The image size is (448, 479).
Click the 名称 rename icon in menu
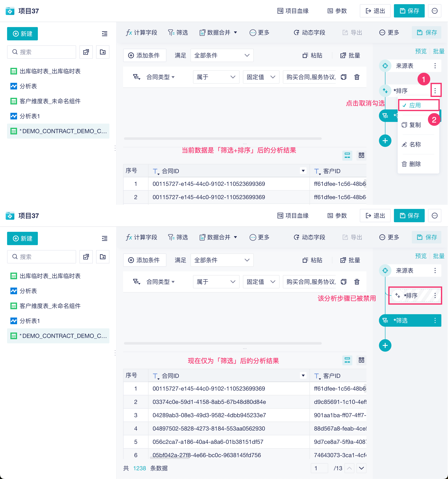(404, 145)
